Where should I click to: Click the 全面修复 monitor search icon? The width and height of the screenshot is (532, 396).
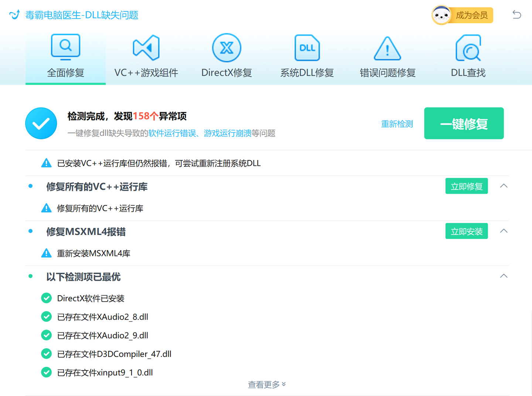point(65,47)
